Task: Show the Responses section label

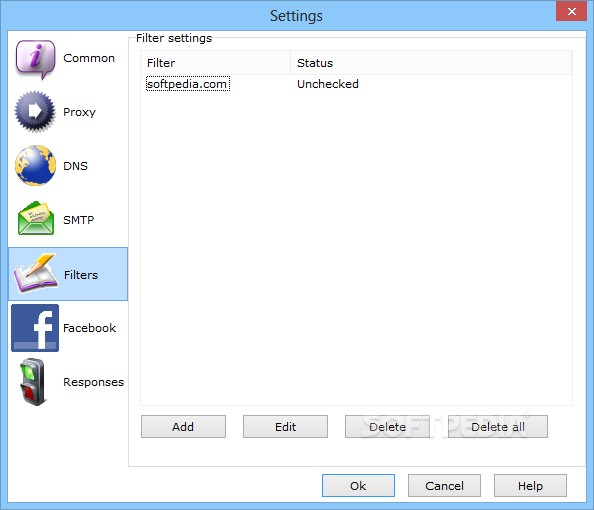Action: click(94, 382)
